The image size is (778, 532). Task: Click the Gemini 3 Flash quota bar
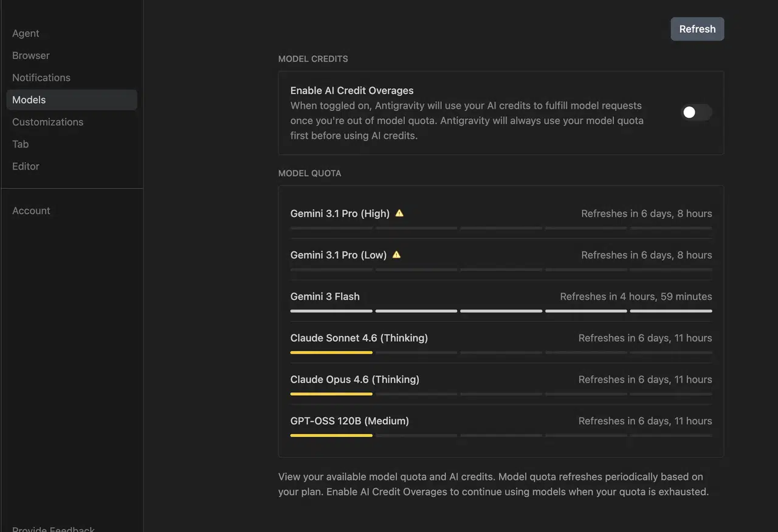click(501, 311)
